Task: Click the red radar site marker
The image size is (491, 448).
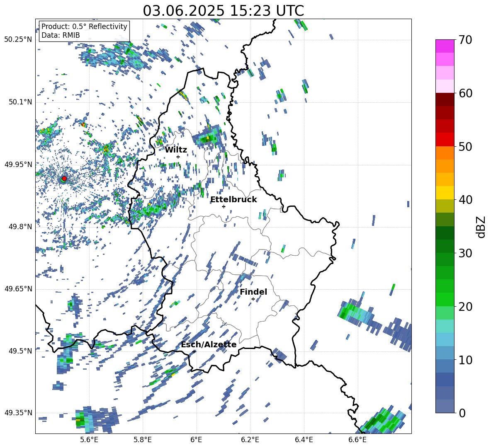Action: coord(64,178)
